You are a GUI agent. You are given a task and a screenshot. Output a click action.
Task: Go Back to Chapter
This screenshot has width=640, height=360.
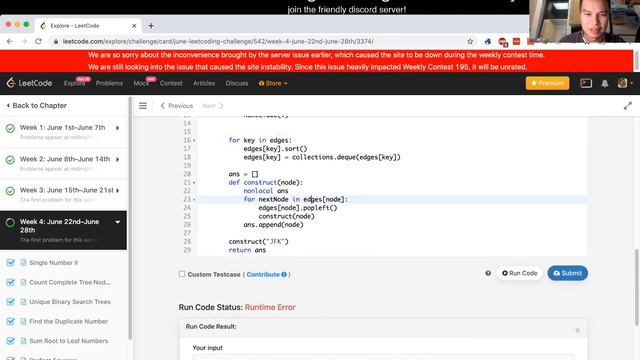click(36, 106)
